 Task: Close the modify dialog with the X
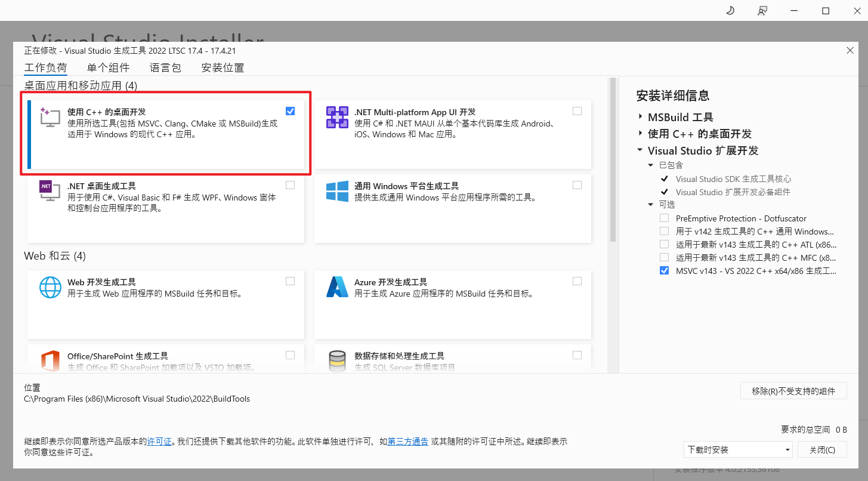pyautogui.click(x=850, y=51)
